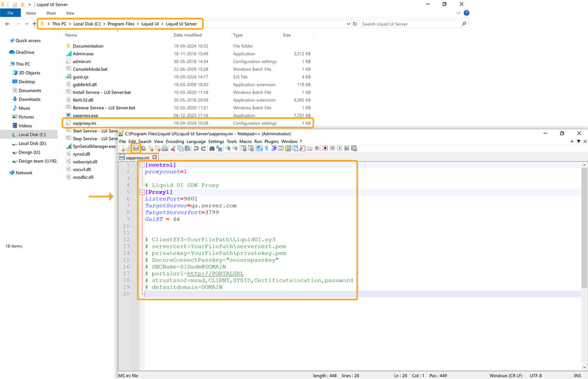Zoom out using the Notepad++ toolbar
This screenshot has width=588, height=379.
[x=234, y=148]
